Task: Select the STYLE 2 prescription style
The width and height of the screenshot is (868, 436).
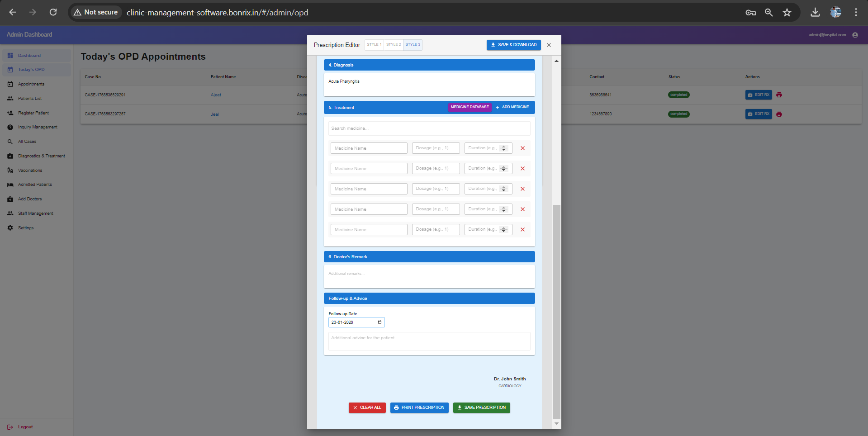Action: tap(393, 45)
